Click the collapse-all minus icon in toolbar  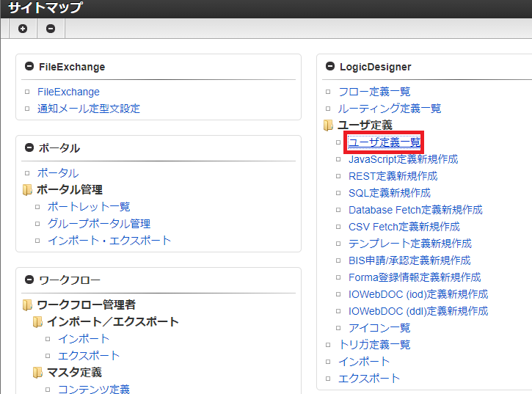pyautogui.click(x=51, y=29)
